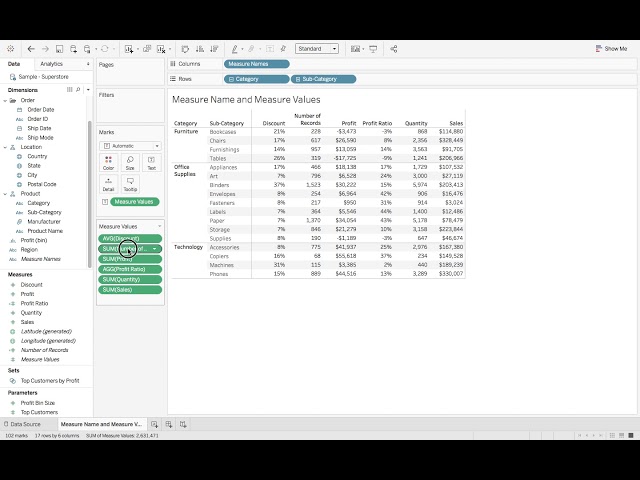The height and width of the screenshot is (480, 640).
Task: Open the Dimensions pane dropdown arrow
Action: [x=88, y=90]
